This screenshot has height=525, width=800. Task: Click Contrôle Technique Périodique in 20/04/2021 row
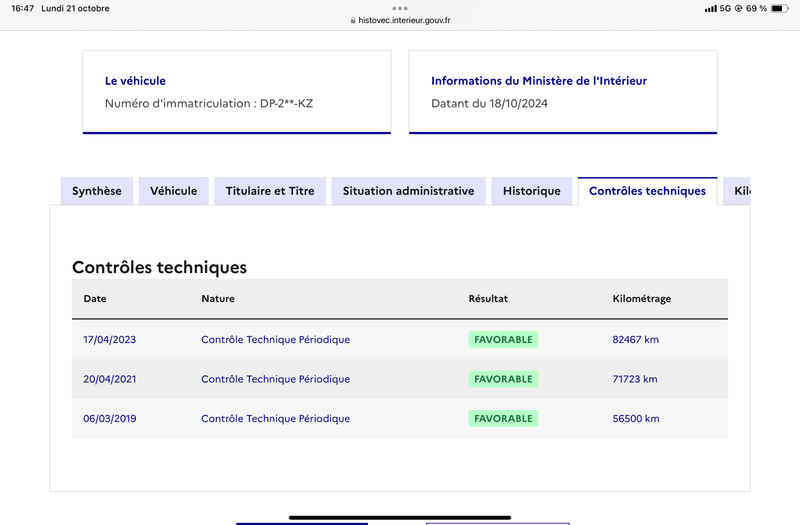(x=276, y=379)
